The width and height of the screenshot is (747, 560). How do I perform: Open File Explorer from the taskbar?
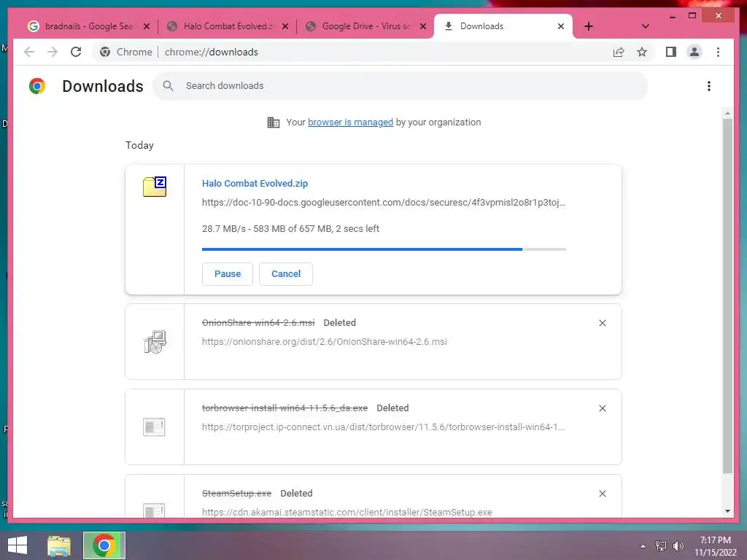click(x=59, y=545)
